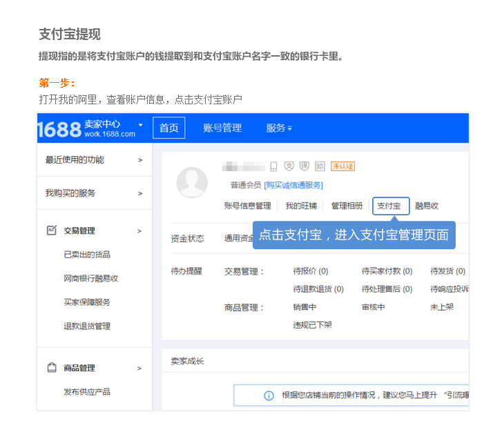
Task: Open 退款退货管理
Action: coord(87,326)
